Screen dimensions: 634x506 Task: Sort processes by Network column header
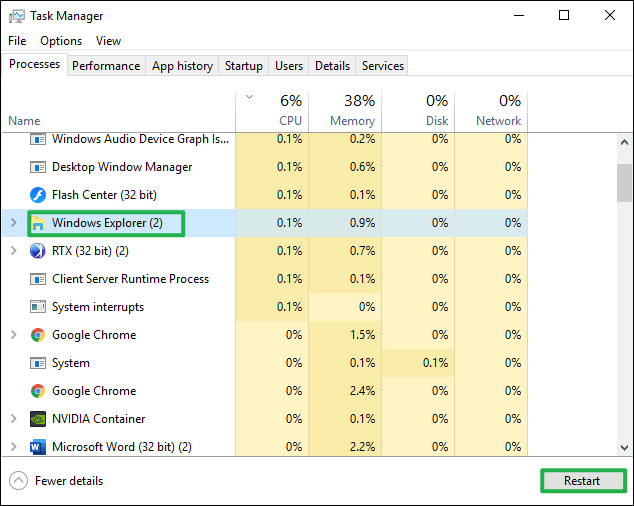pyautogui.click(x=491, y=112)
